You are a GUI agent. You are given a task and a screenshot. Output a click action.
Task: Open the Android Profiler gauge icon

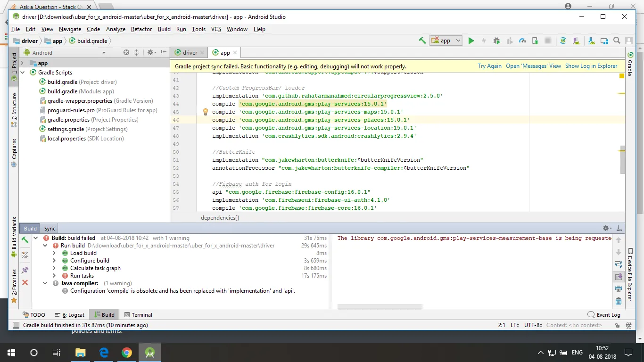pyautogui.click(x=522, y=41)
